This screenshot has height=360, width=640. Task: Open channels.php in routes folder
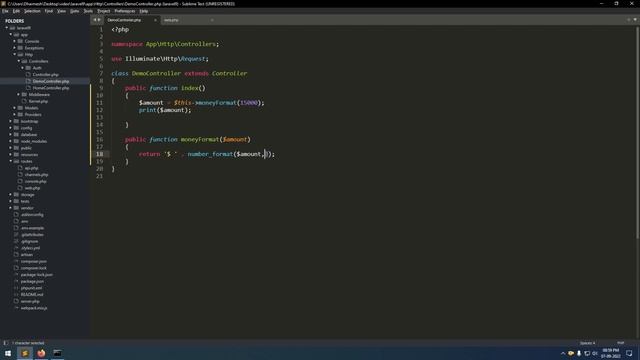[36, 174]
